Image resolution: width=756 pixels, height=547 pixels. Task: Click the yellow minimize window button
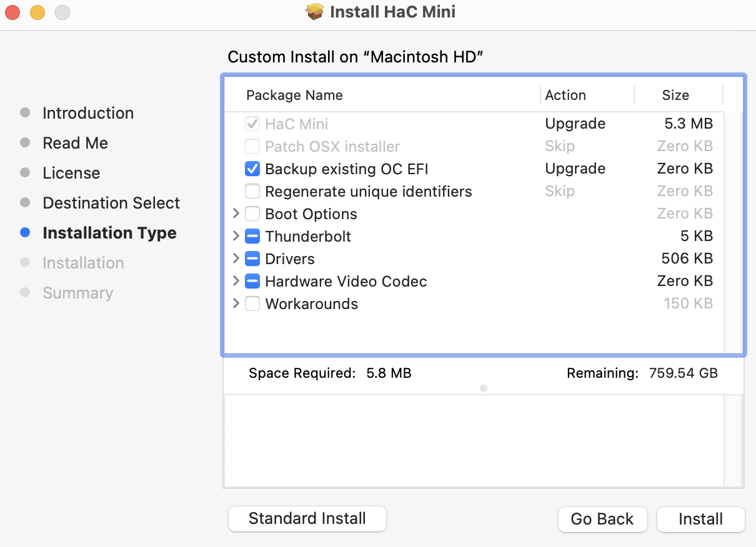coord(37,12)
